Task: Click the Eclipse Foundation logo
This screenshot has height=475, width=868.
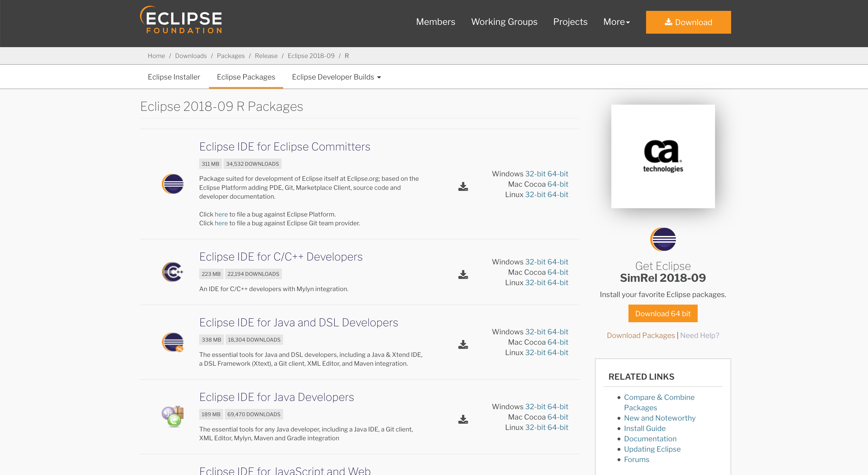Action: tap(181, 19)
